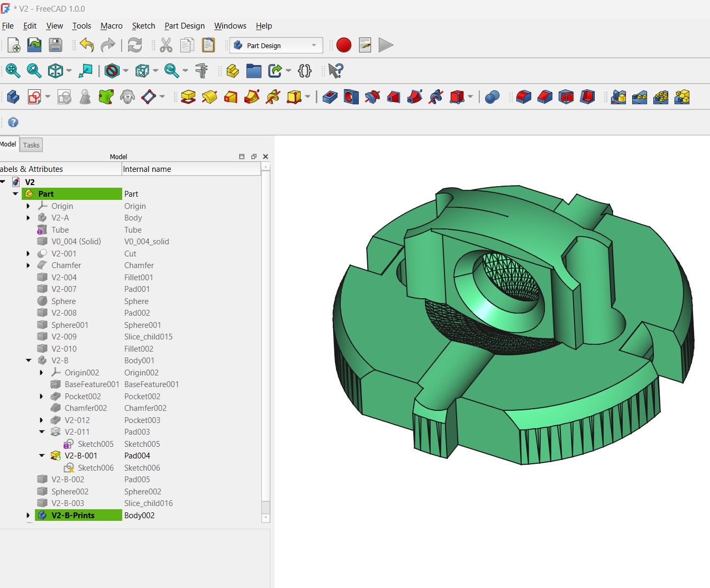Open the Sketch menu
This screenshot has width=710, height=588.
143,26
